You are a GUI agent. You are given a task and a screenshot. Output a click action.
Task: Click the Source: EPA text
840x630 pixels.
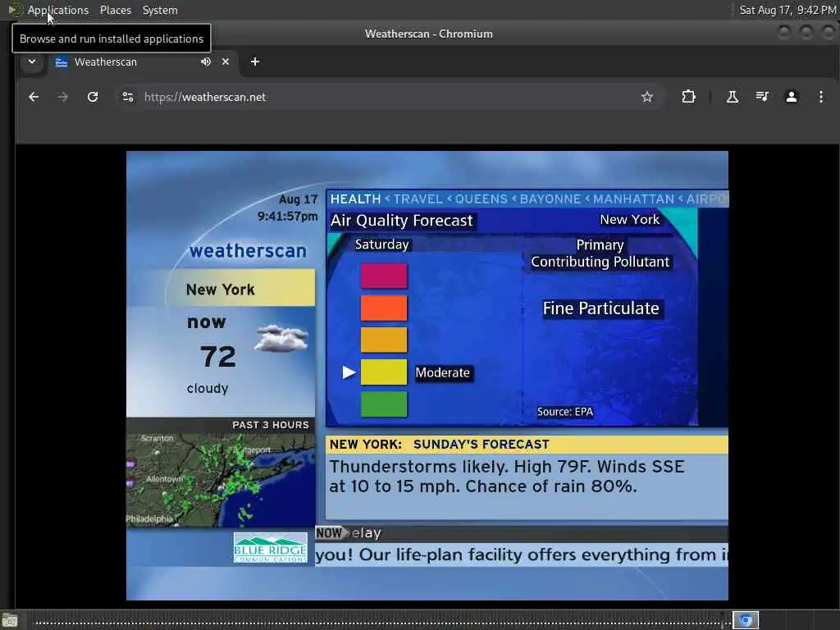[565, 412]
